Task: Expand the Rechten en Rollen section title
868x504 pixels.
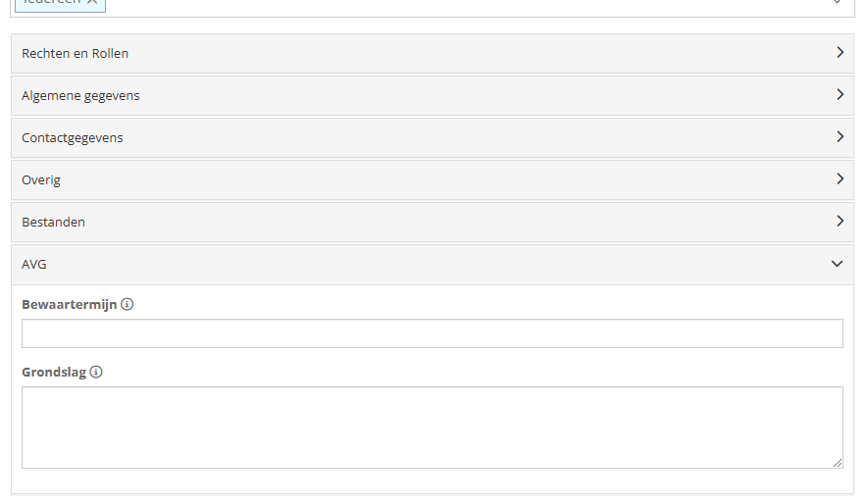Action: tap(75, 53)
